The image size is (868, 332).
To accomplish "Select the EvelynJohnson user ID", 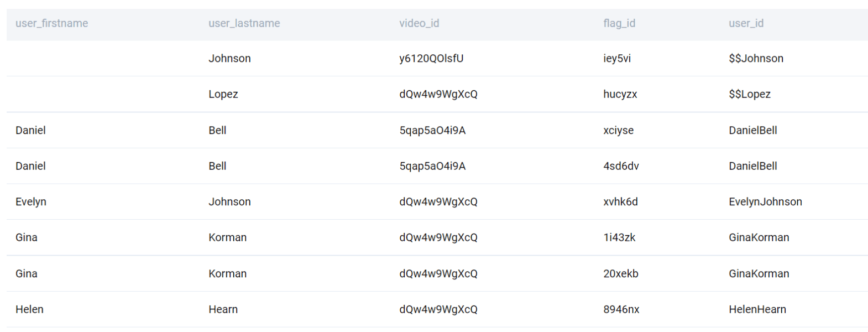I will (x=765, y=202).
